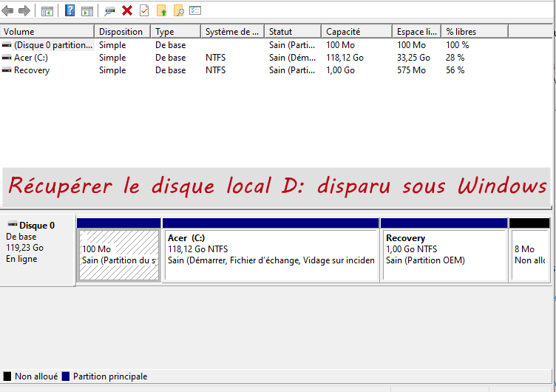This screenshot has height=392, width=556.
Task: Click the Non alloué legend label
Action: coord(36,376)
